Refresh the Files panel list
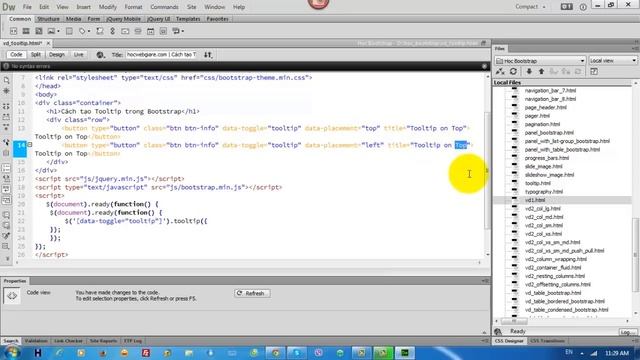Viewport: 640px width, 360px height. 513,71
